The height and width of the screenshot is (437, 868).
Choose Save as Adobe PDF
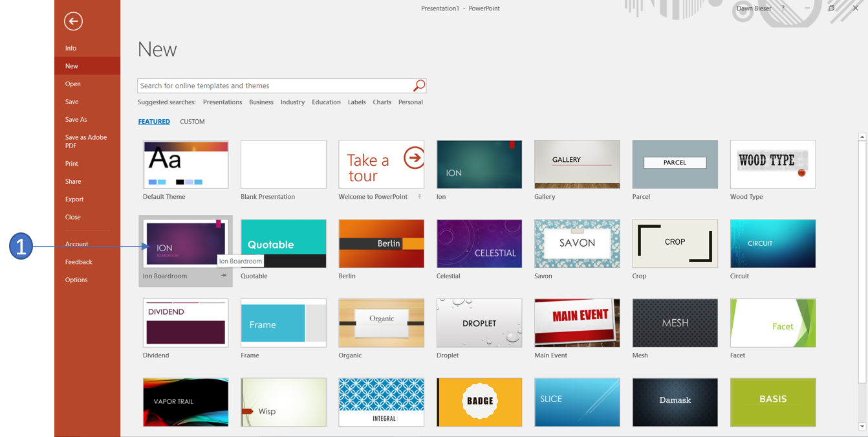87,141
